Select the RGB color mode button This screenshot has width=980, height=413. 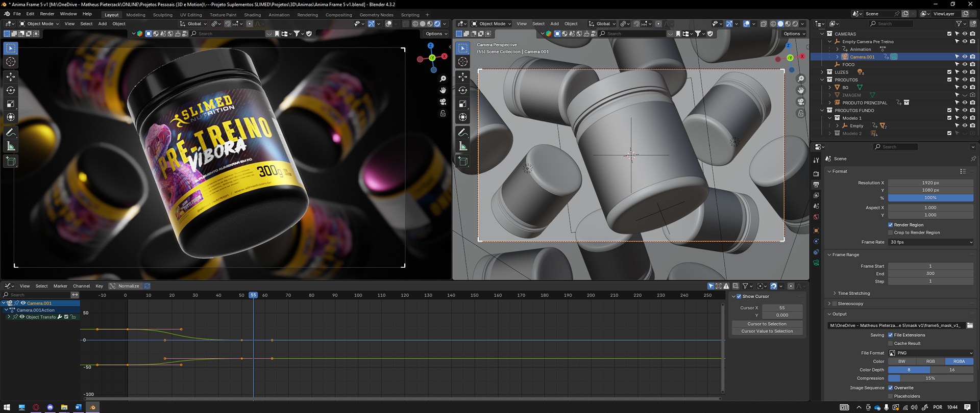point(930,362)
